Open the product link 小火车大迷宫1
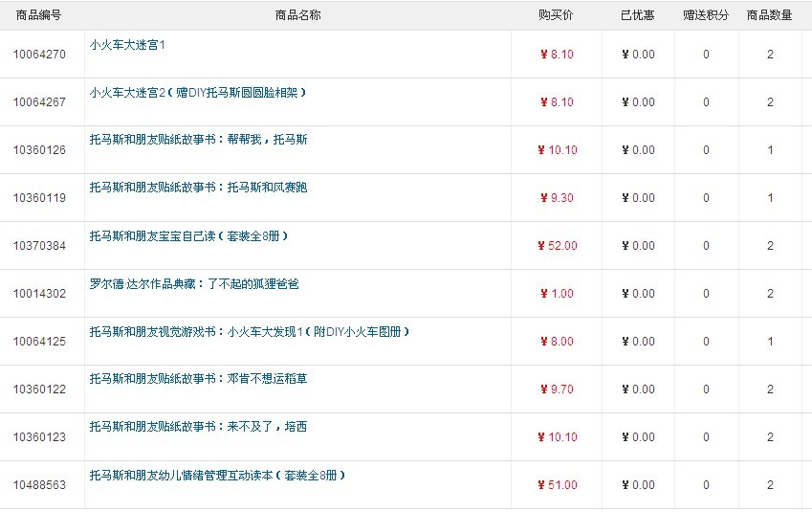Image resolution: width=812 pixels, height=512 pixels. pyautogui.click(x=127, y=45)
